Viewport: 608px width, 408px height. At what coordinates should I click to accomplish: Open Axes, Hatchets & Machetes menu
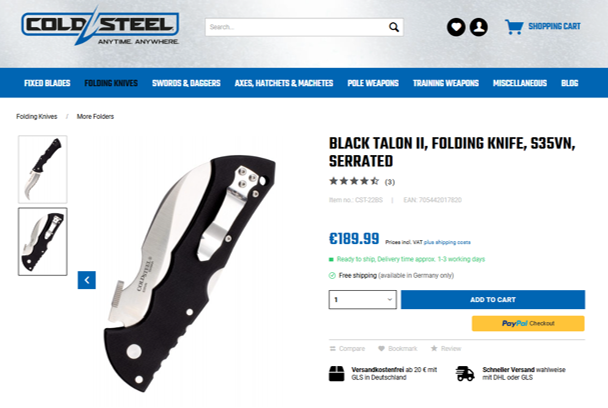284,83
